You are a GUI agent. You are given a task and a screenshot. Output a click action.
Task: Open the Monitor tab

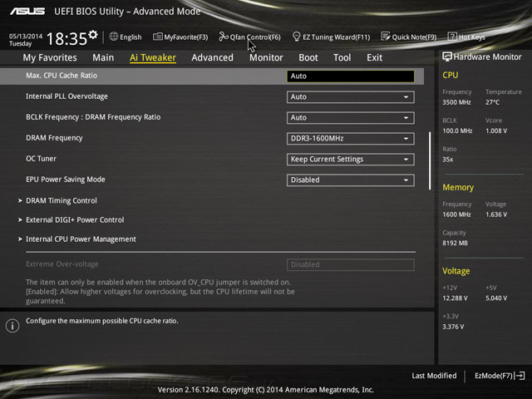266,57
